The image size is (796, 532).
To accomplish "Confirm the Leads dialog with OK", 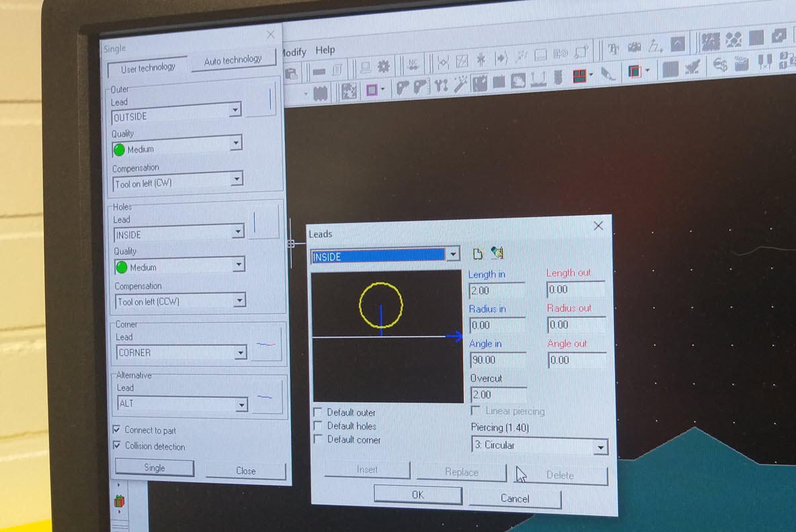I will point(417,494).
